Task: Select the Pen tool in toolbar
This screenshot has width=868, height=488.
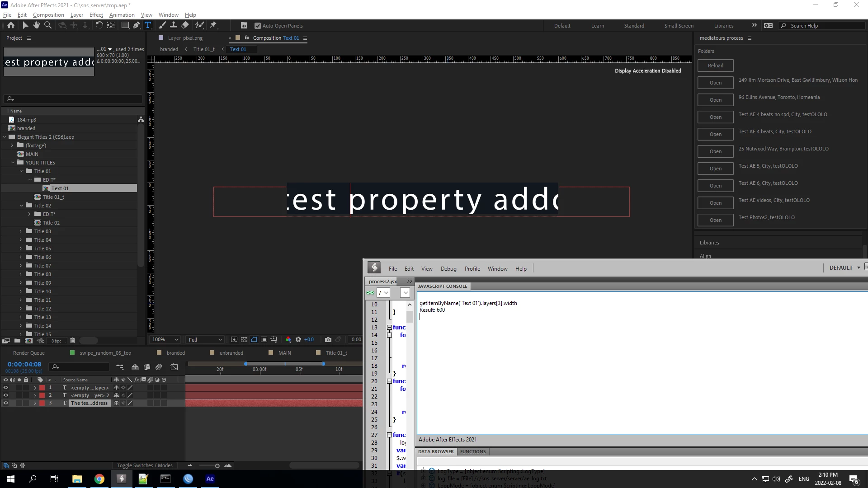Action: pos(136,25)
